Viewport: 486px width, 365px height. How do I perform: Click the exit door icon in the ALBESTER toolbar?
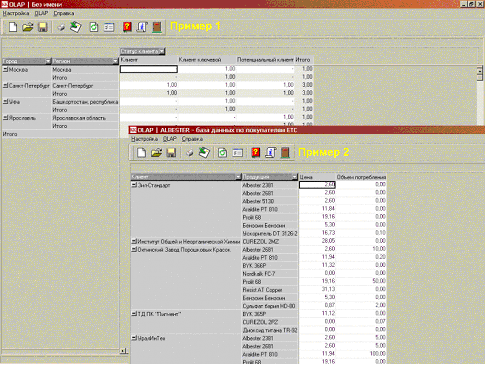(x=285, y=153)
